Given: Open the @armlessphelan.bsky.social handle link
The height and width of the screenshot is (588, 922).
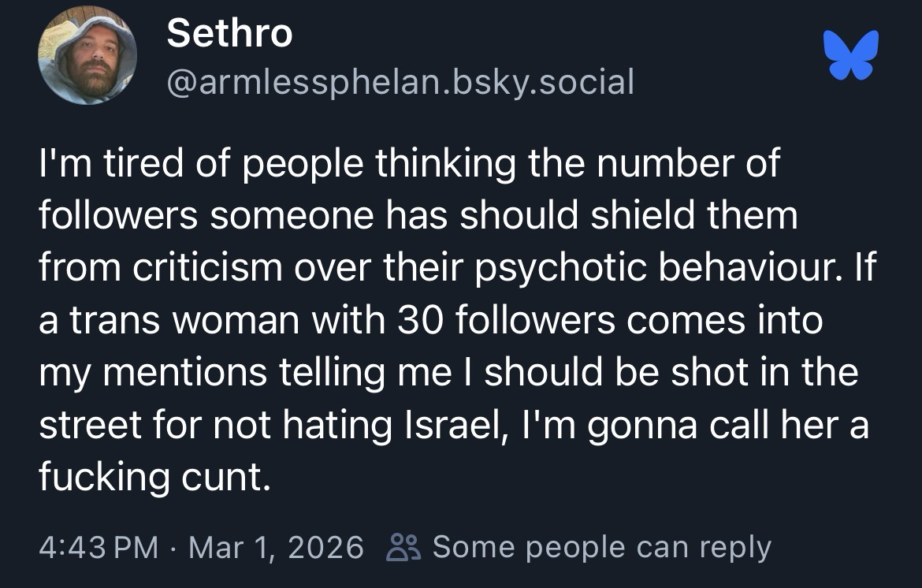Looking at the screenshot, I should tap(400, 80).
